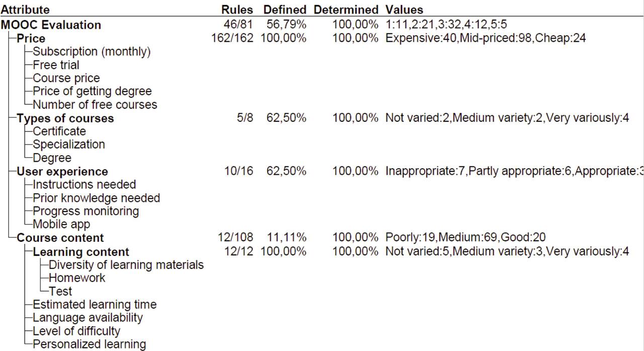Click the Personalized learning attribute
The image size is (644, 351).
[x=89, y=344]
